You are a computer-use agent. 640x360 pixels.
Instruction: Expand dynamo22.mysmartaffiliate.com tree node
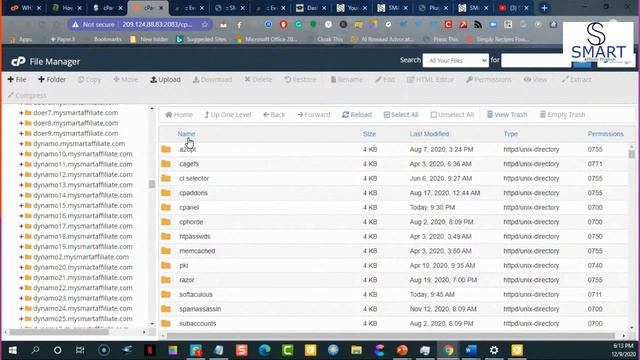[21, 288]
